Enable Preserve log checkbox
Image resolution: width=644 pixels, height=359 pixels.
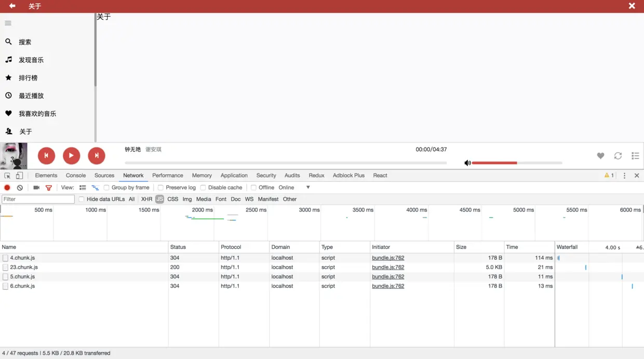(x=160, y=188)
